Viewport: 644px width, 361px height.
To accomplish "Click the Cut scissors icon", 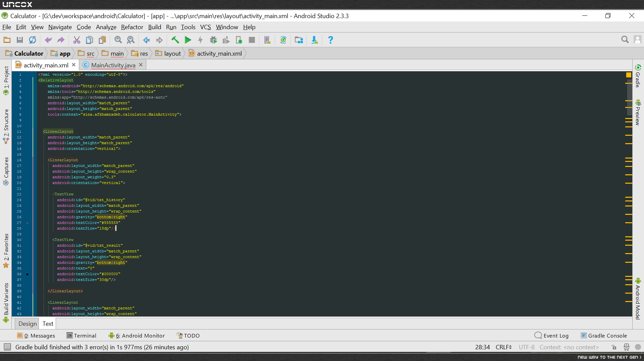I will (x=77, y=40).
